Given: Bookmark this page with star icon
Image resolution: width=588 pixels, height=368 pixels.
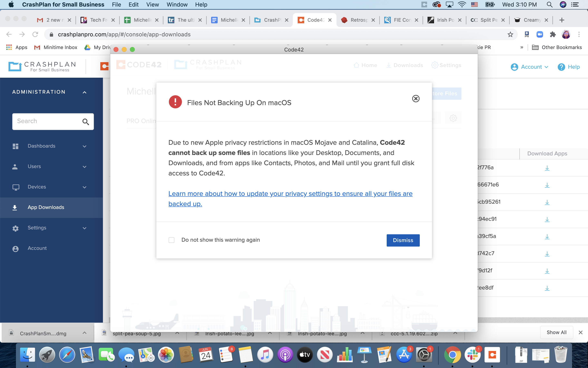Looking at the screenshot, I should click(x=510, y=34).
